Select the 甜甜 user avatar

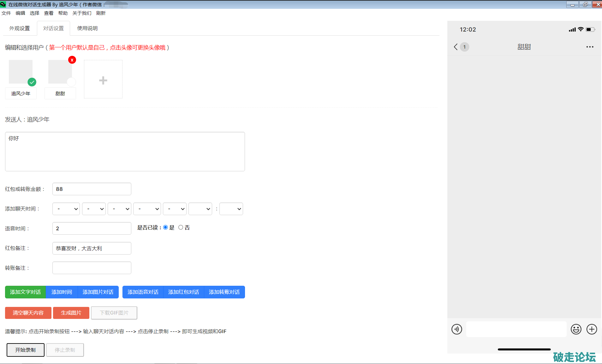click(60, 72)
